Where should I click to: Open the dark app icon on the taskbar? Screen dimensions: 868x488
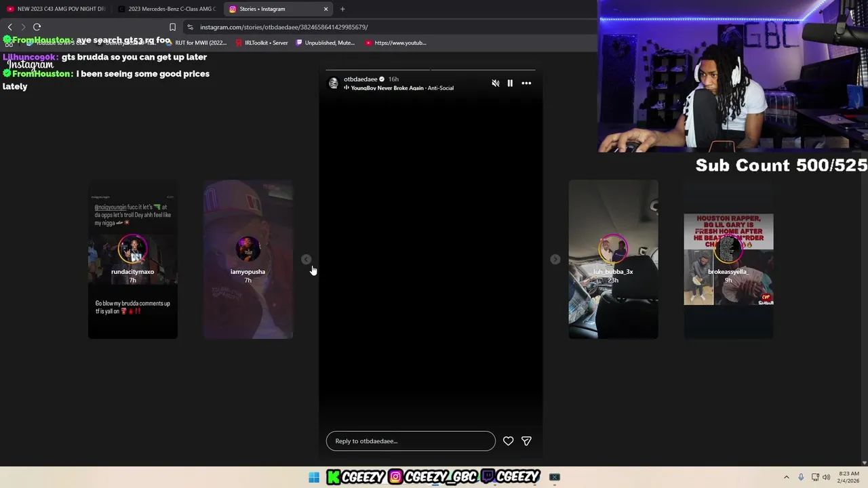pyautogui.click(x=555, y=477)
